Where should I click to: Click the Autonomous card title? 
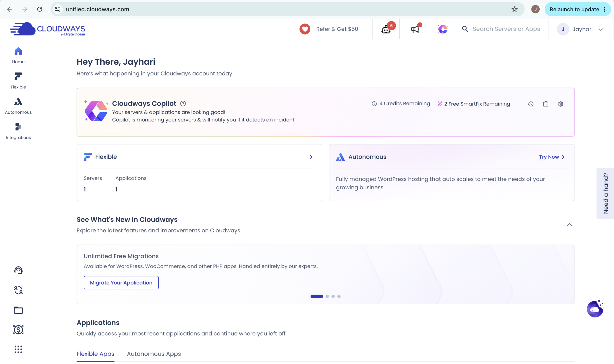(367, 157)
